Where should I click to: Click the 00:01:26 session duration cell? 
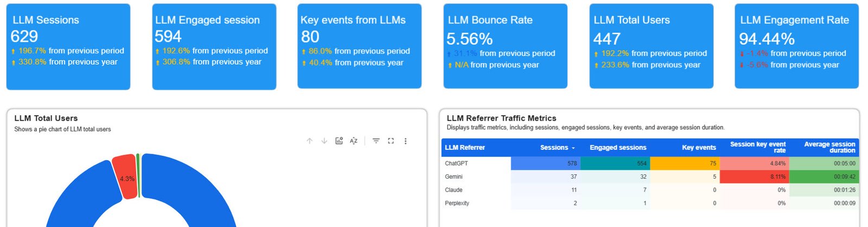tap(824, 190)
